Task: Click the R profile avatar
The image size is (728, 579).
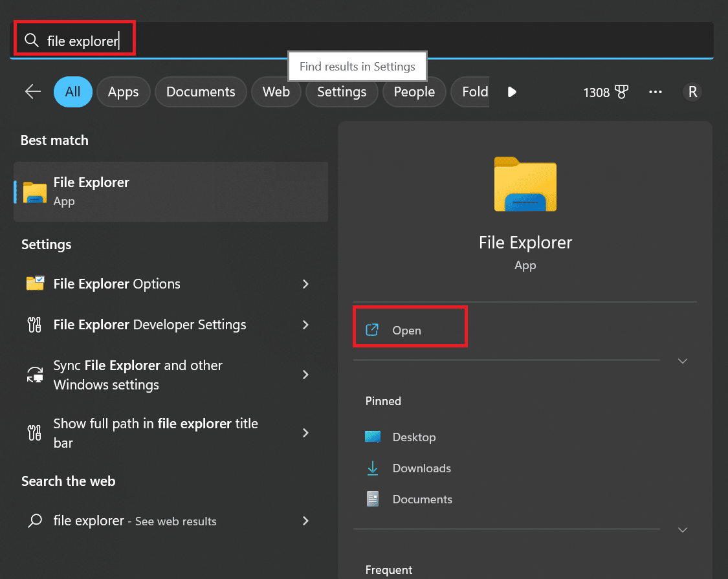Action: (692, 92)
